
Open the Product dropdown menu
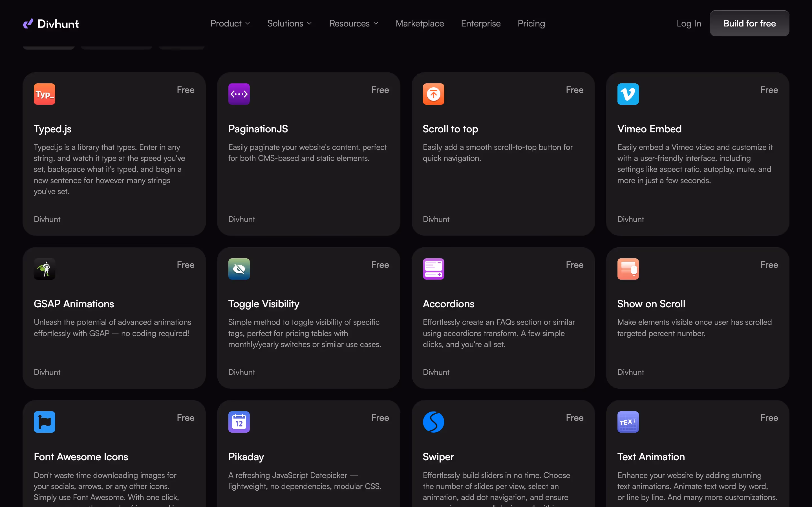point(230,23)
